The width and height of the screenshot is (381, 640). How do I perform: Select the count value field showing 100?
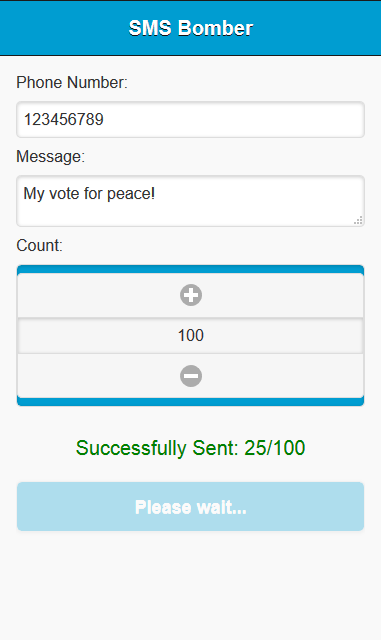(190, 336)
